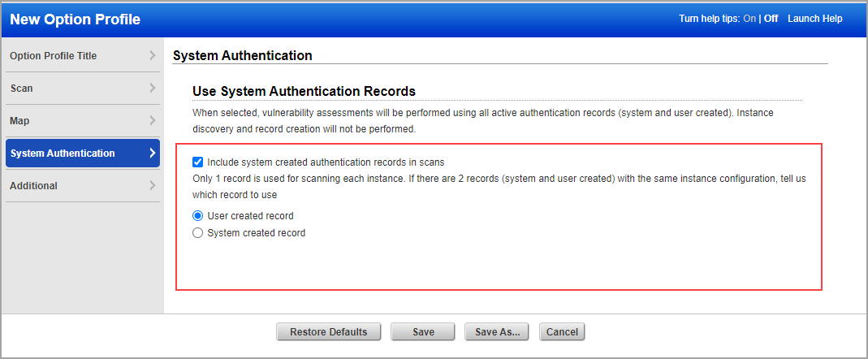Click the Use System Authentication Records heading
Screen dimensions: 868x359
coord(304,91)
